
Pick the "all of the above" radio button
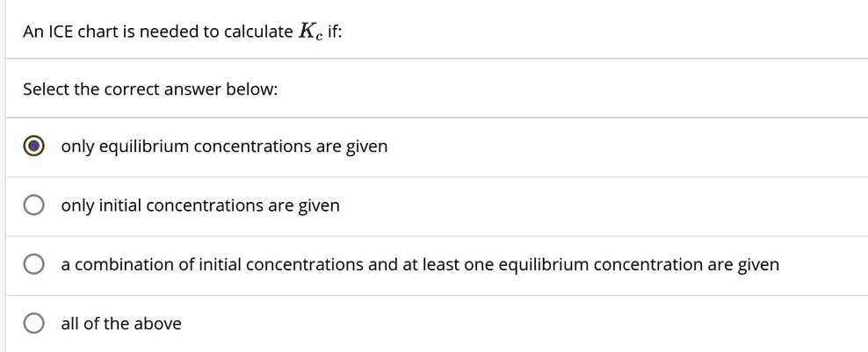tap(34, 324)
